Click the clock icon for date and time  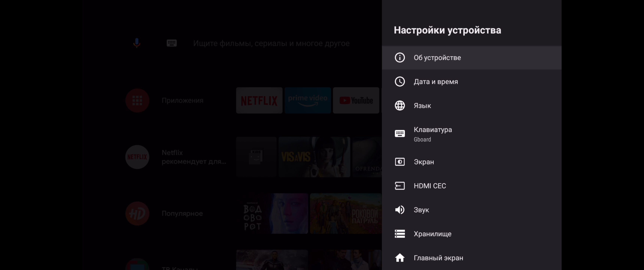pos(400,81)
